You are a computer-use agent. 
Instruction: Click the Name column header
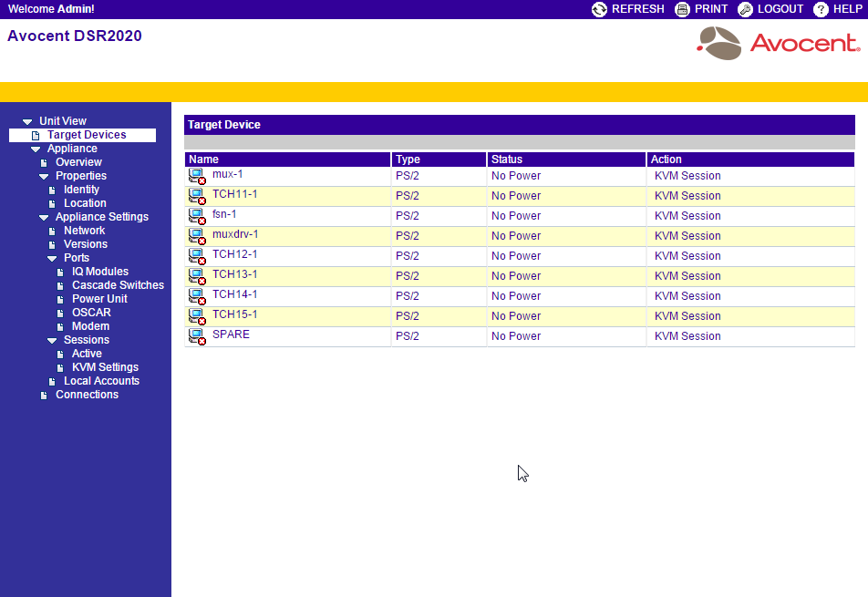pos(287,160)
